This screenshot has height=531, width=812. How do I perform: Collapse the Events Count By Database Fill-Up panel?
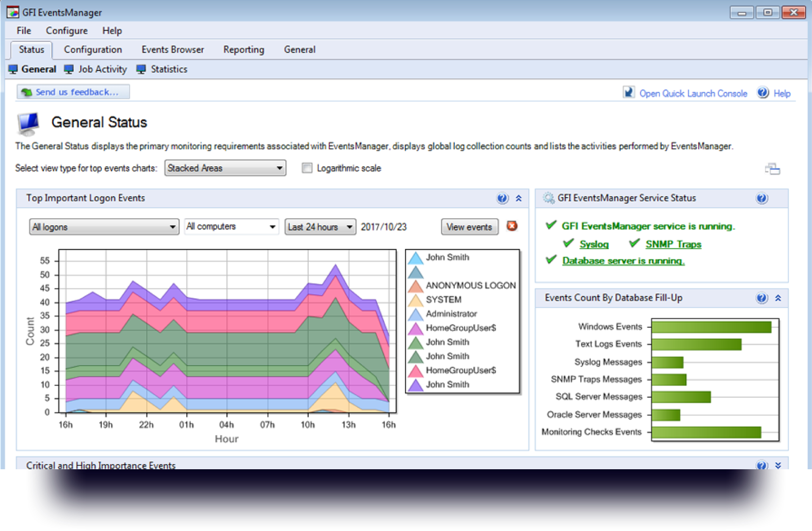[x=778, y=298]
